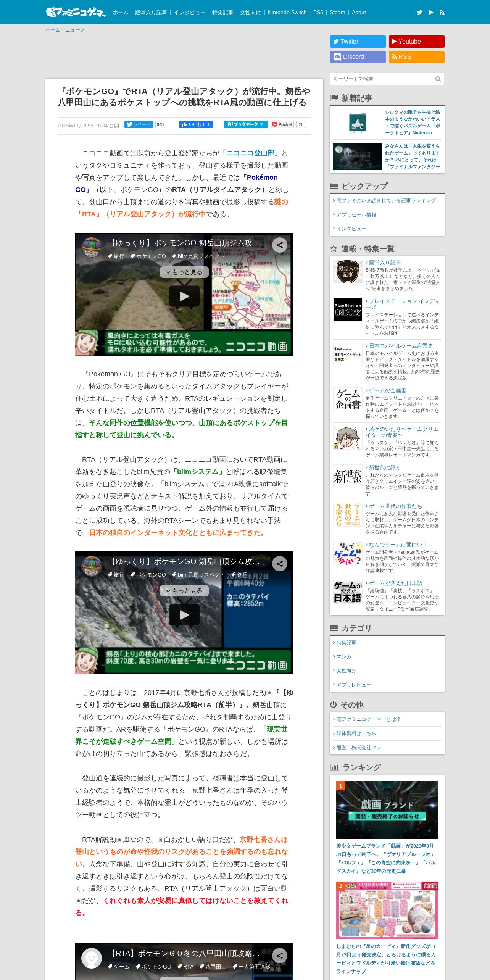The height and width of the screenshot is (980, 490).
Task: Click the Facebook いいね！ button
Action: pos(196,124)
